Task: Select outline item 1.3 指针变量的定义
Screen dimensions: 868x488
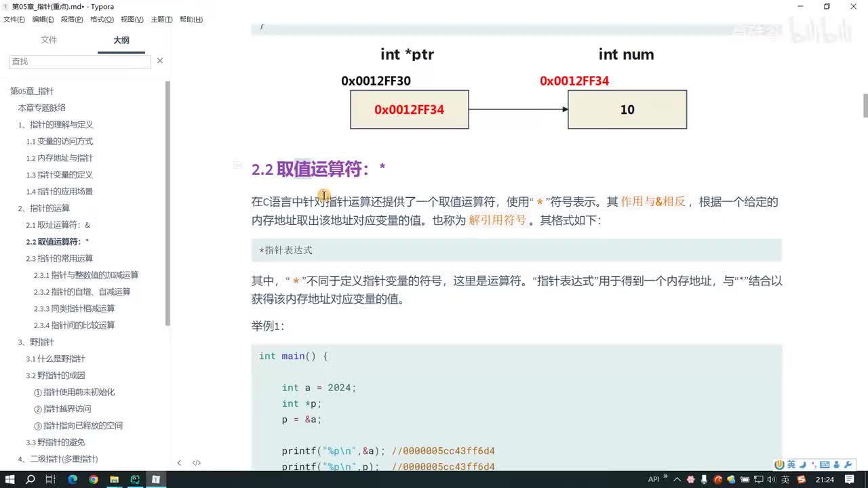Action: click(60, 175)
